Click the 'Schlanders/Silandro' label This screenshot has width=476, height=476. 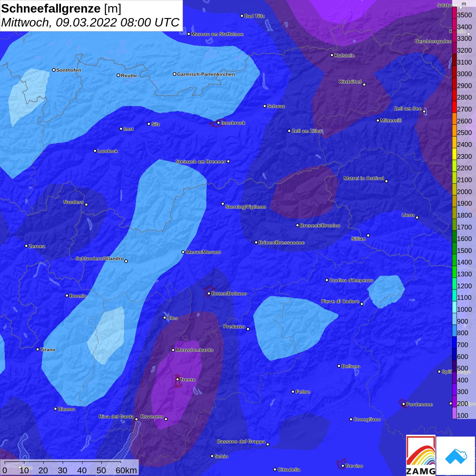pos(100,258)
